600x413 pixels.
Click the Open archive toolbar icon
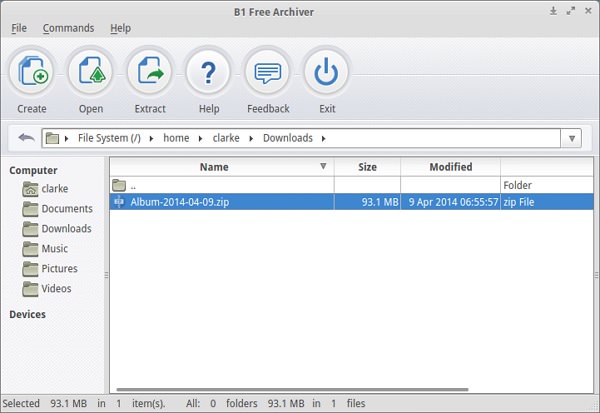tap(91, 72)
